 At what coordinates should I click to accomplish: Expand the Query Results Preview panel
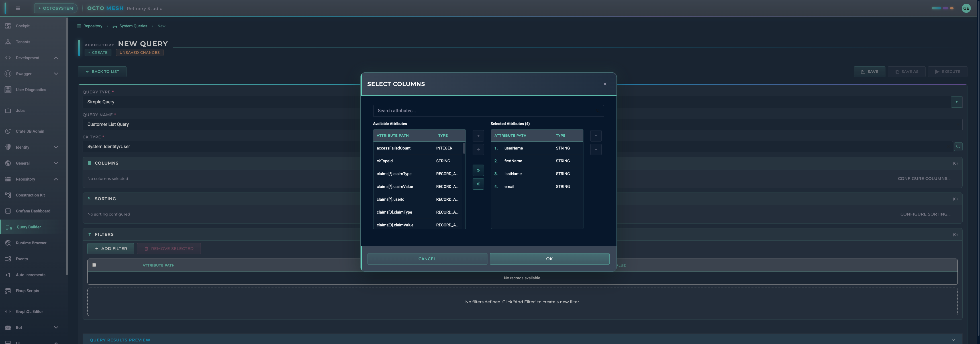pyautogui.click(x=953, y=340)
